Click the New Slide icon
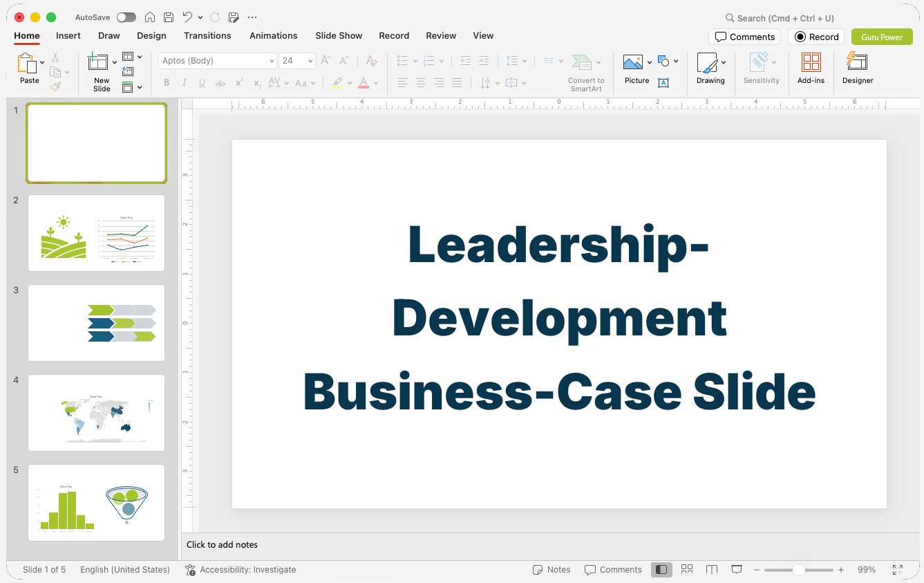The height and width of the screenshot is (583, 924). 98,62
